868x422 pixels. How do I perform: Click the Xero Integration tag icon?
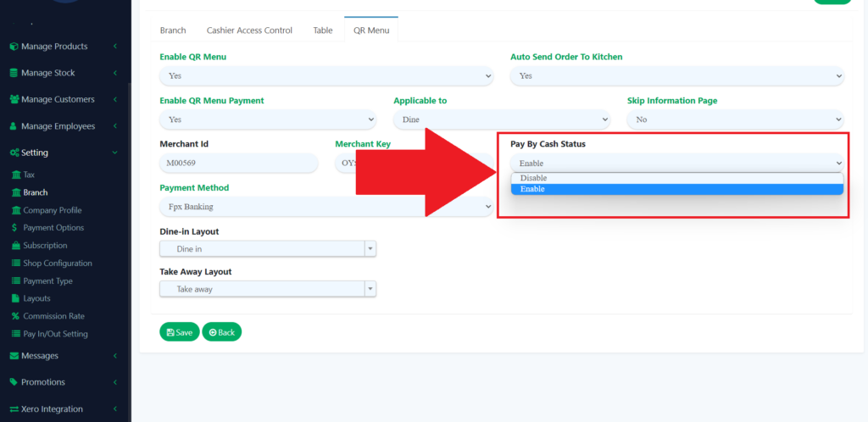[x=14, y=409]
